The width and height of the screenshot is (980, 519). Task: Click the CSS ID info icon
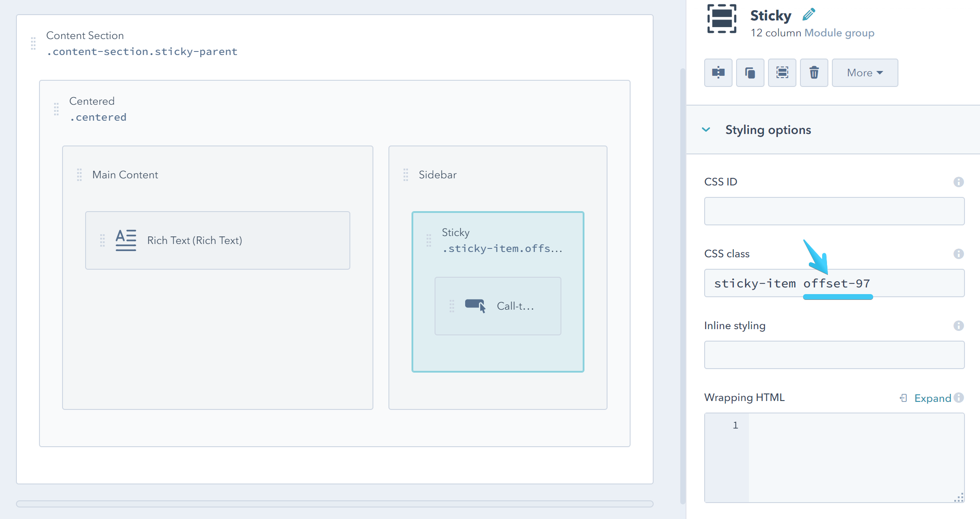tap(958, 182)
